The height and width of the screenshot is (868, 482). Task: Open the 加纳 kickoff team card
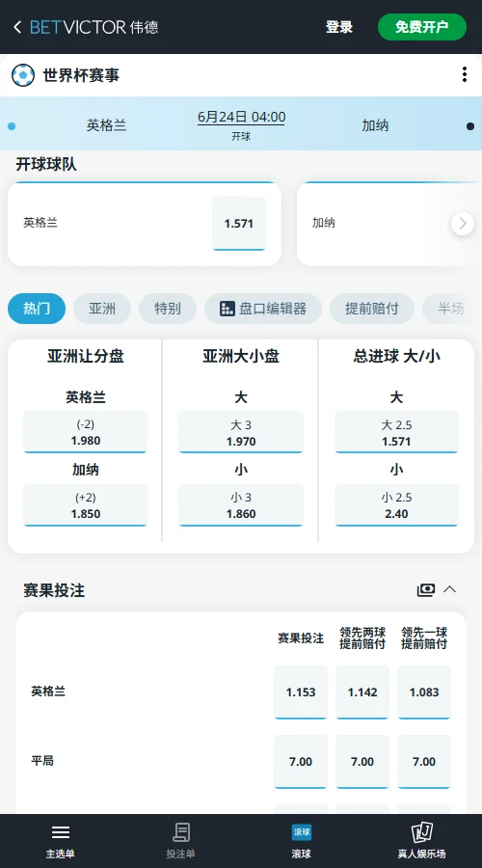[x=389, y=224]
